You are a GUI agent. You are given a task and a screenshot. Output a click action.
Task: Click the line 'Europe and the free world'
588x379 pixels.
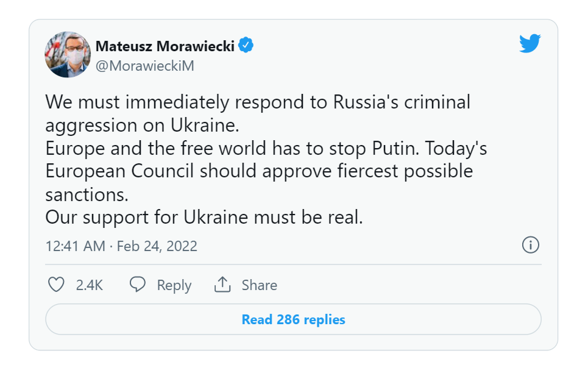pyautogui.click(x=266, y=148)
